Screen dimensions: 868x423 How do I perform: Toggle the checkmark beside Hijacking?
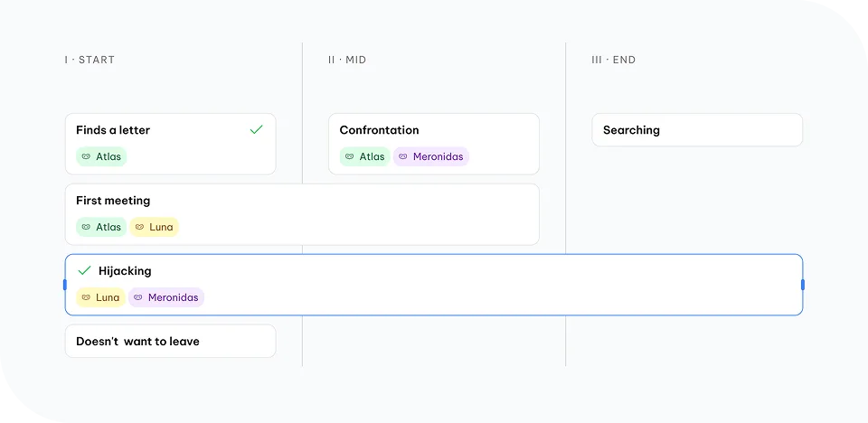click(84, 271)
